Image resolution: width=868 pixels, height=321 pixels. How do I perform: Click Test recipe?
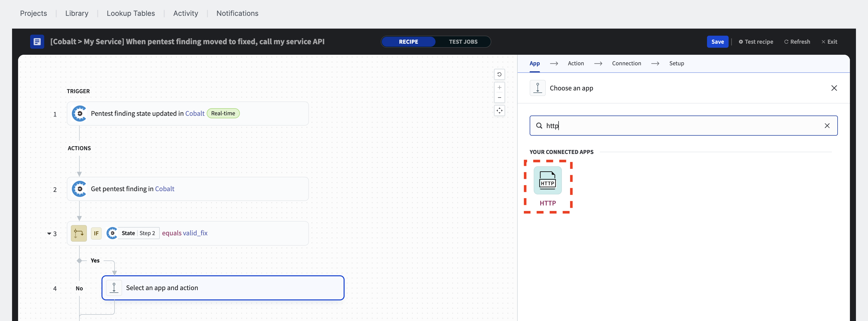tap(756, 42)
